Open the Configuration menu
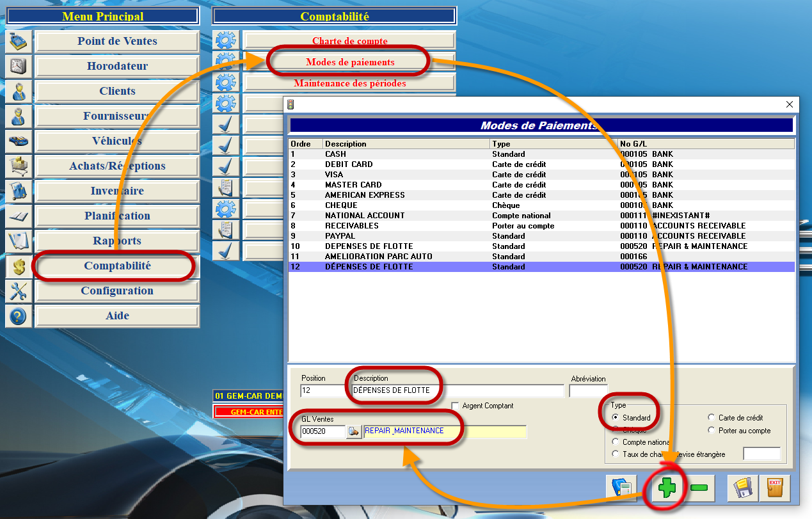 (117, 291)
